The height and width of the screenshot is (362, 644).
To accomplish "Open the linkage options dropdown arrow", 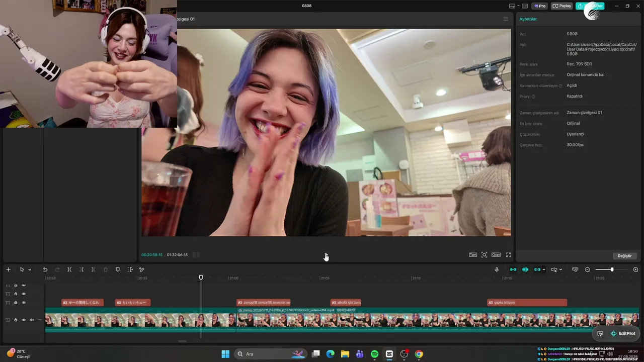I will (544, 270).
